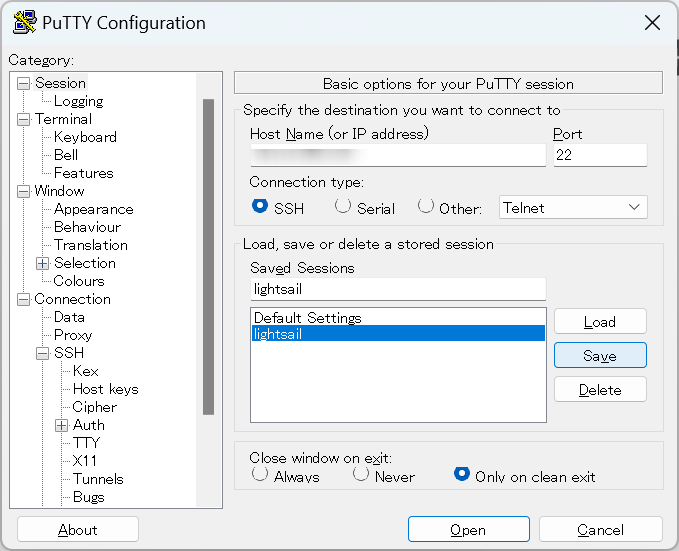Open the Telnet protocol dropdown
The height and width of the screenshot is (551, 679).
tap(573, 207)
